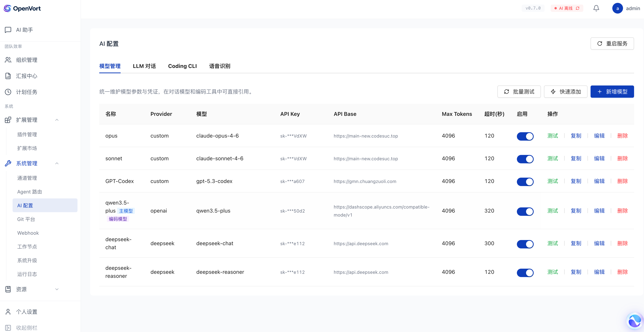Disable the opus model toggle
The height and width of the screenshot is (332, 644).
[525, 136]
